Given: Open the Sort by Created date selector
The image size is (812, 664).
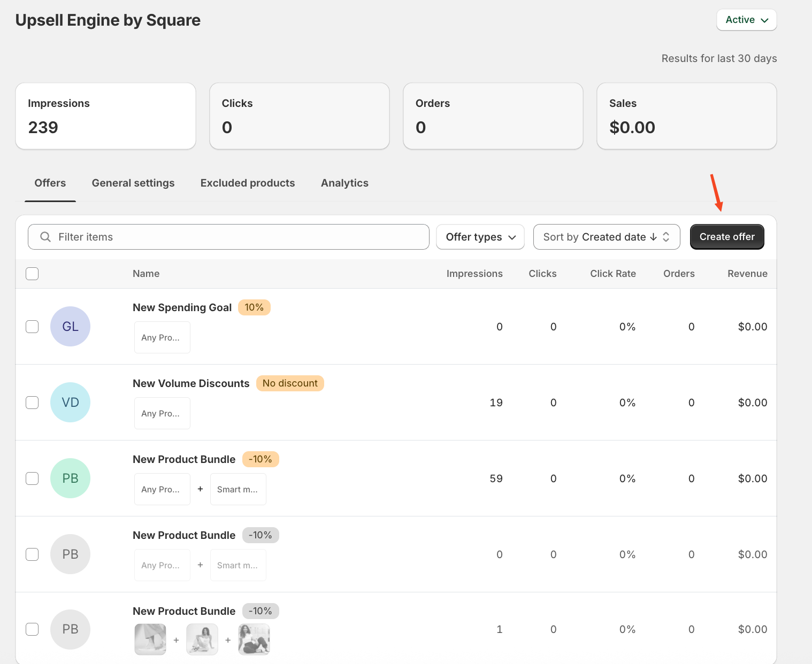Looking at the screenshot, I should point(607,237).
